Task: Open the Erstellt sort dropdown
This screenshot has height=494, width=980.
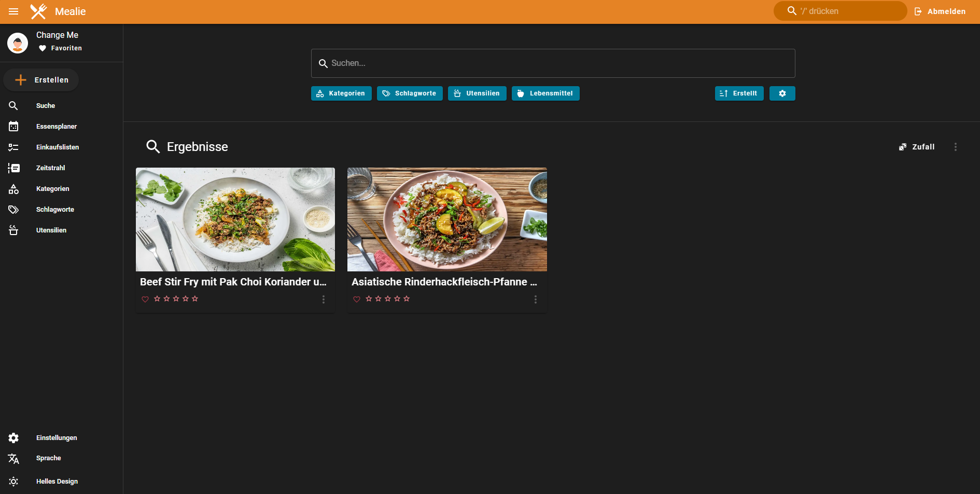Action: 739,93
